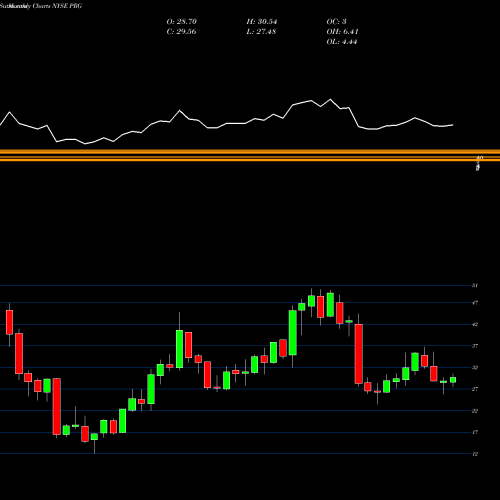Click the price axis label 47
Screen dimensions: 500x500
(x=475, y=303)
